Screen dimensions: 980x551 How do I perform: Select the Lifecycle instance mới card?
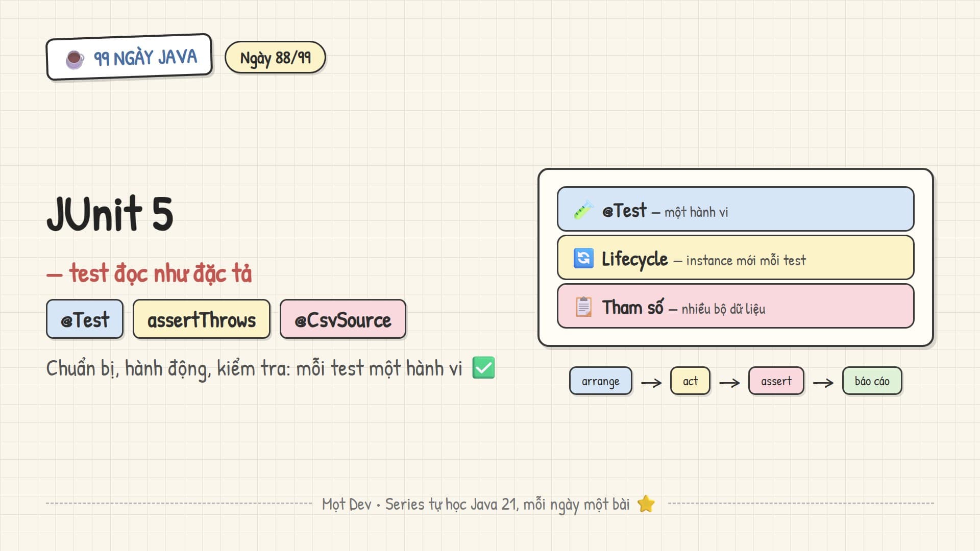click(x=736, y=258)
